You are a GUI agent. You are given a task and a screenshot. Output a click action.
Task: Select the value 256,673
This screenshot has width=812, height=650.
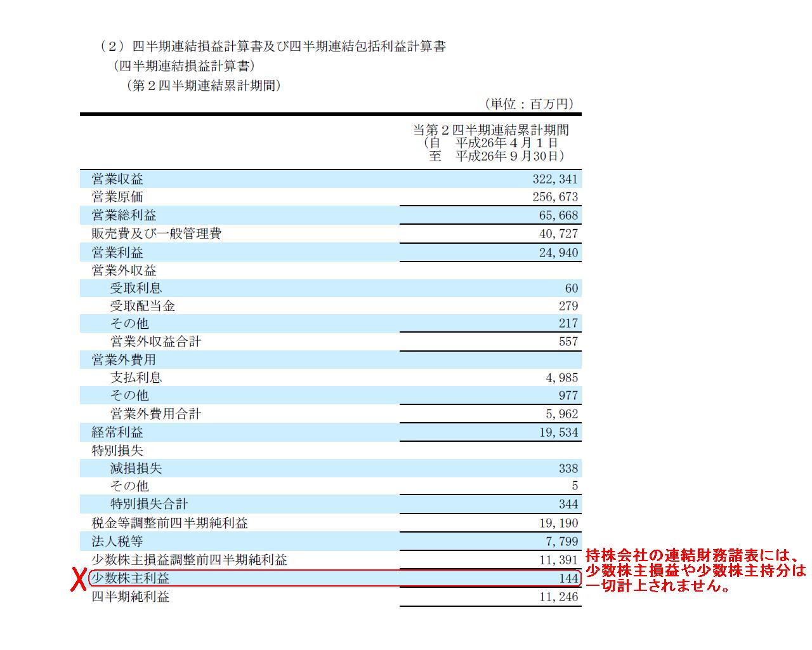[555, 197]
